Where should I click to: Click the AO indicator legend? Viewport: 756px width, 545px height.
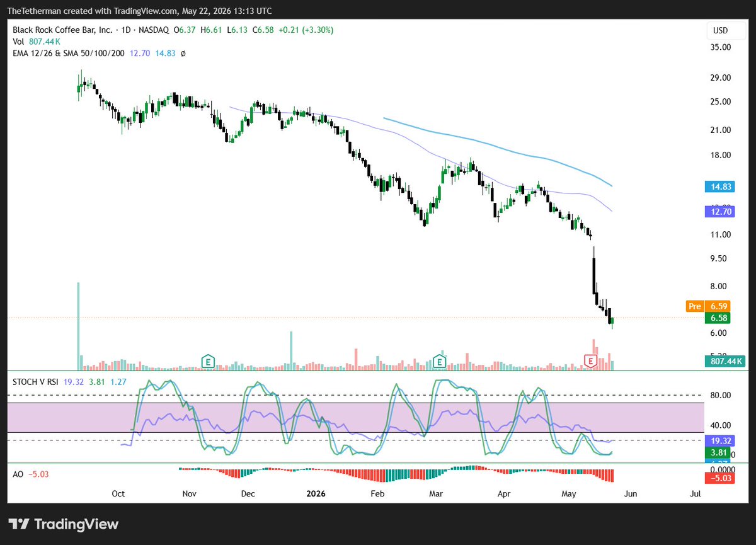click(x=18, y=474)
